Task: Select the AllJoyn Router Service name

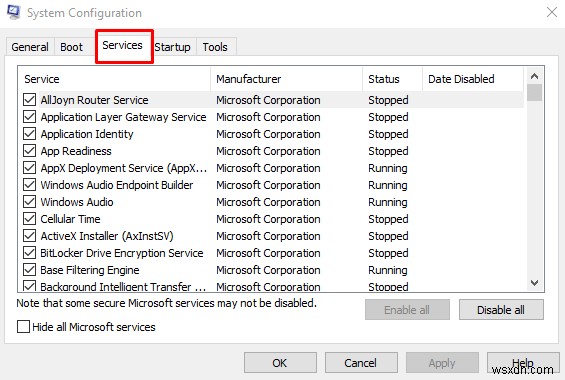Action: pos(94,100)
